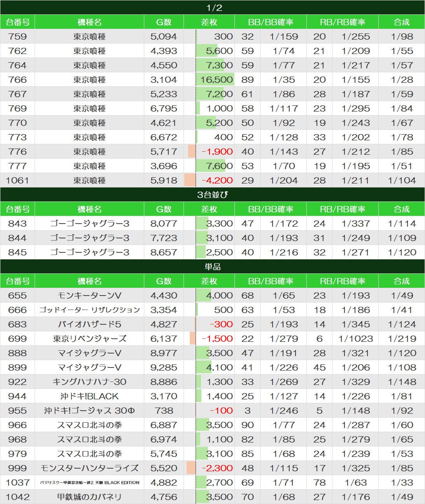Screen dimensions: 425x504
Task: Select game count 6,672
Action: coord(164,137)
